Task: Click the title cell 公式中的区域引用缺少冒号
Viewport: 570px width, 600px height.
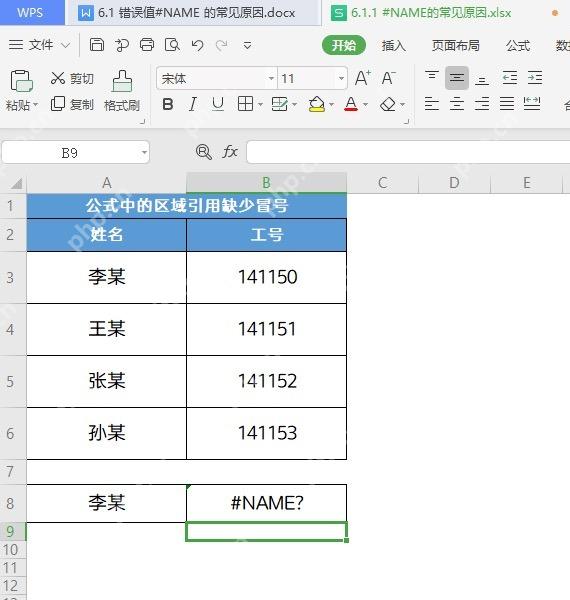Action: (187, 205)
